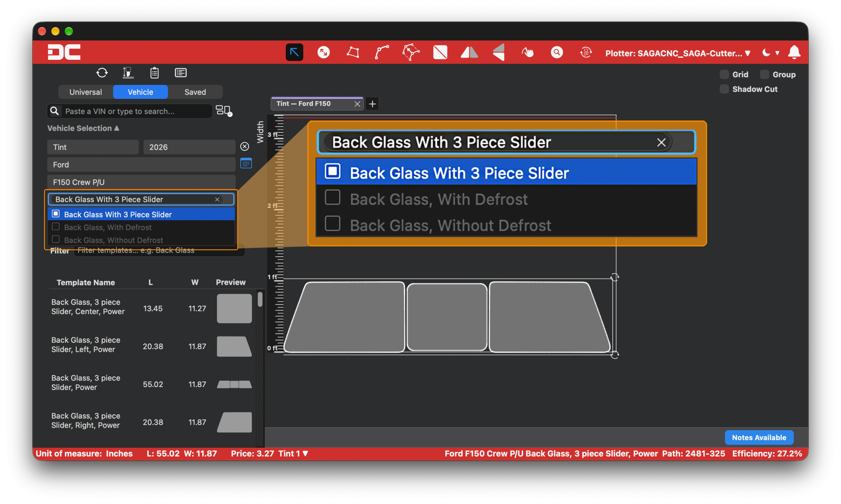Screen dimensions: 841x504
Task: Select the hand pan tool
Action: point(528,52)
